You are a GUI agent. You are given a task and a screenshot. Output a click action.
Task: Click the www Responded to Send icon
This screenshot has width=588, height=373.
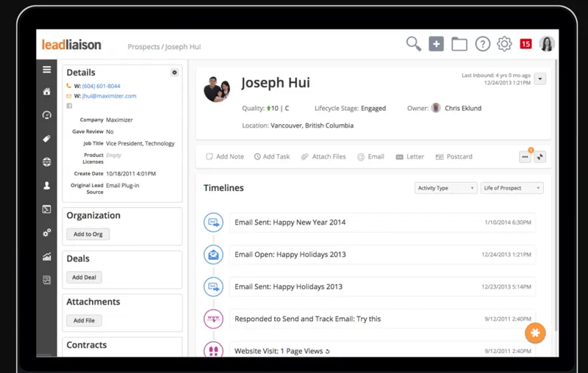point(213,319)
